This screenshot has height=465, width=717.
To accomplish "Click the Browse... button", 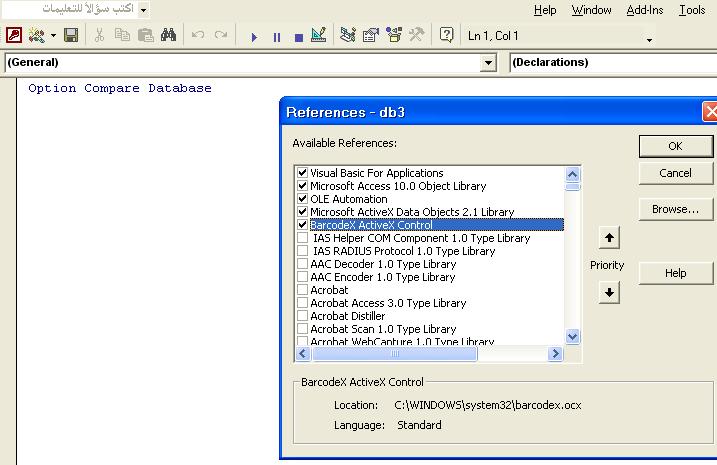I will [675, 209].
